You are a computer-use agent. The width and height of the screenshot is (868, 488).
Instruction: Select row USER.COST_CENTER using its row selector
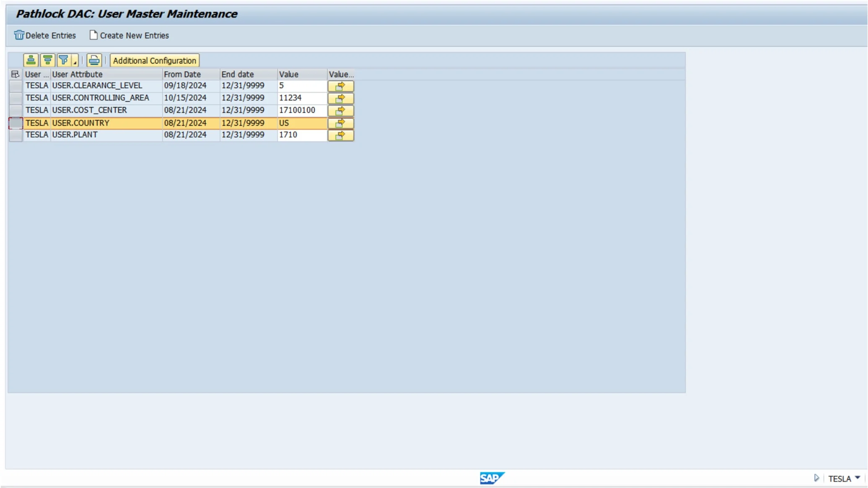(16, 111)
